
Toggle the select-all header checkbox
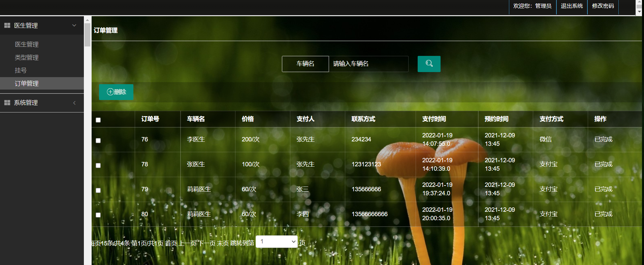[98, 120]
